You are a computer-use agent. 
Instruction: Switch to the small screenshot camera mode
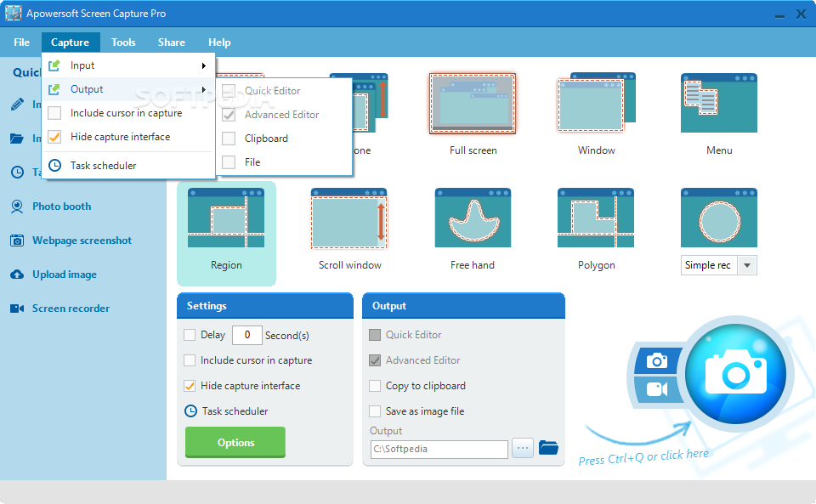657,360
